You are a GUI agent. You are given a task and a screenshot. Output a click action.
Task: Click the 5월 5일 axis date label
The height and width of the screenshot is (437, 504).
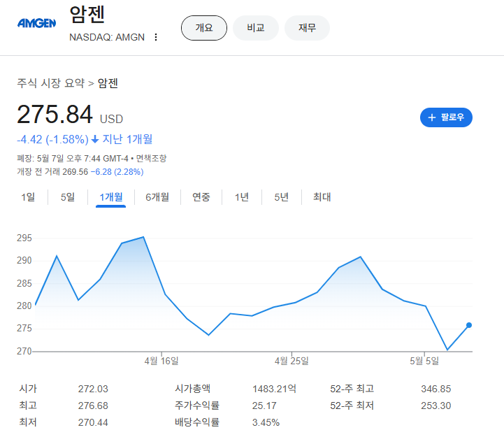[424, 361]
